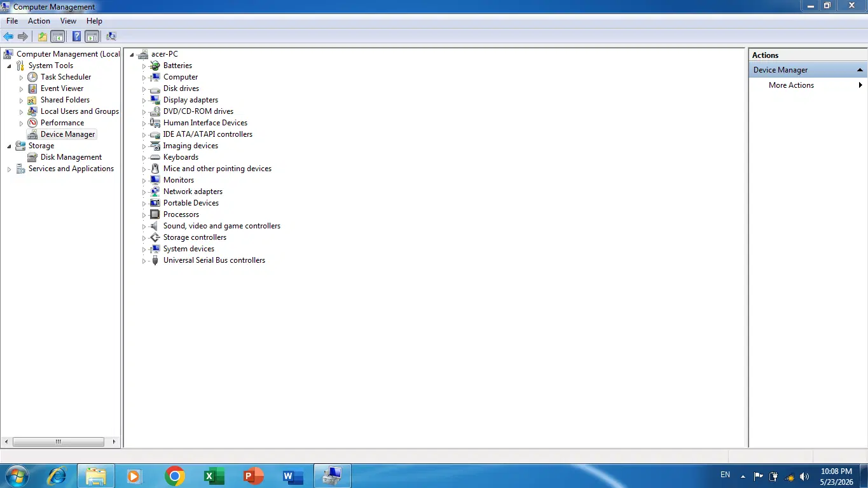Expand IDE ATA/ATAPI controllers
The height and width of the screenshot is (488, 868).
[x=144, y=135]
